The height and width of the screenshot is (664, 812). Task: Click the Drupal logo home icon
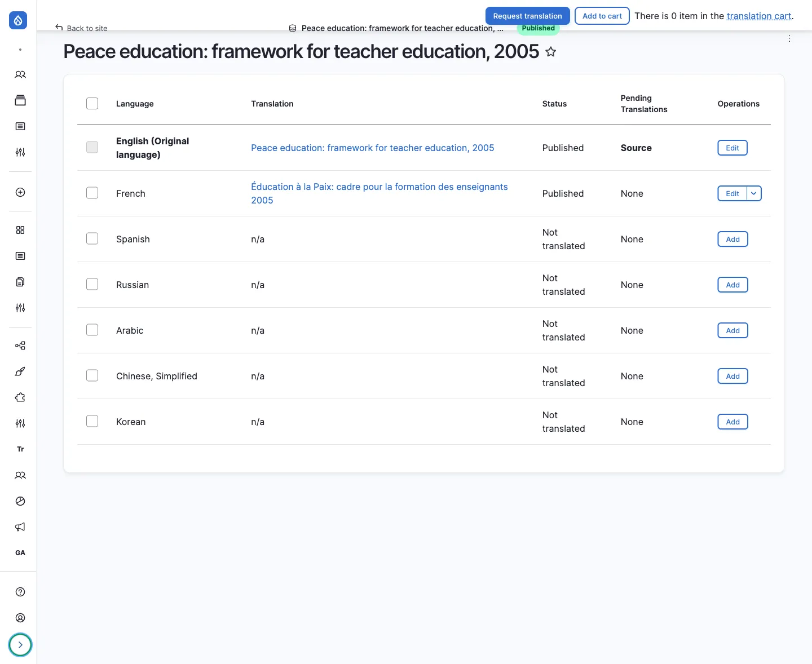click(18, 20)
